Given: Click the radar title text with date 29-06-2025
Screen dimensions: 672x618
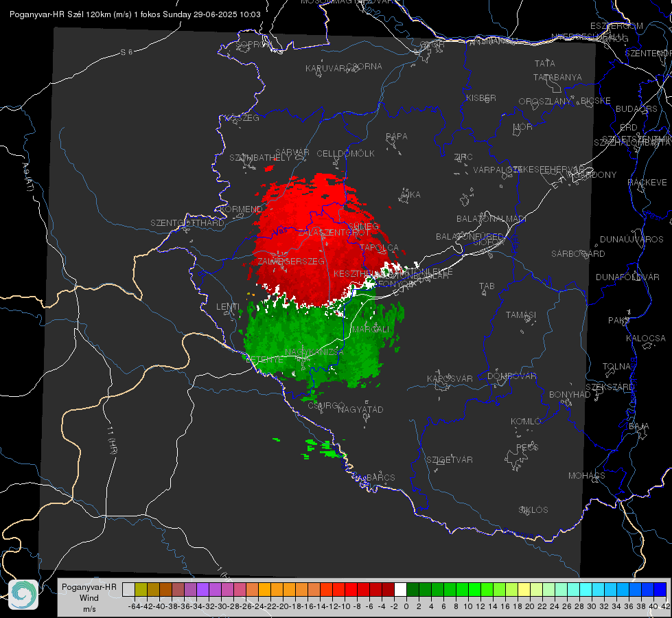Looking at the screenshot, I should click(x=135, y=14).
